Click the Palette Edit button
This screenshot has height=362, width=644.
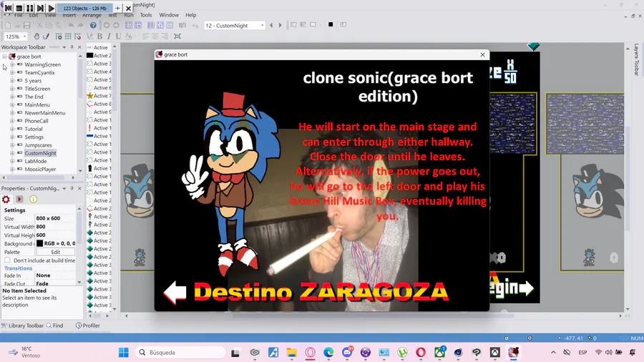55,252
